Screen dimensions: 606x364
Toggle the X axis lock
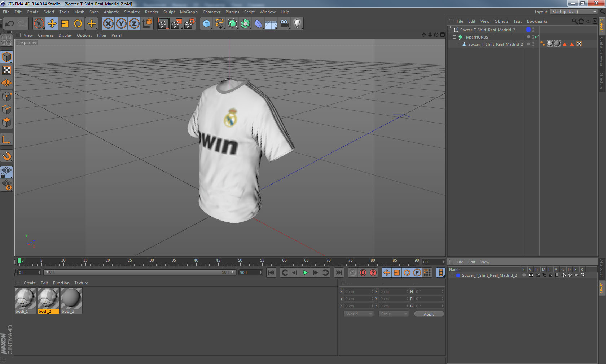[108, 24]
